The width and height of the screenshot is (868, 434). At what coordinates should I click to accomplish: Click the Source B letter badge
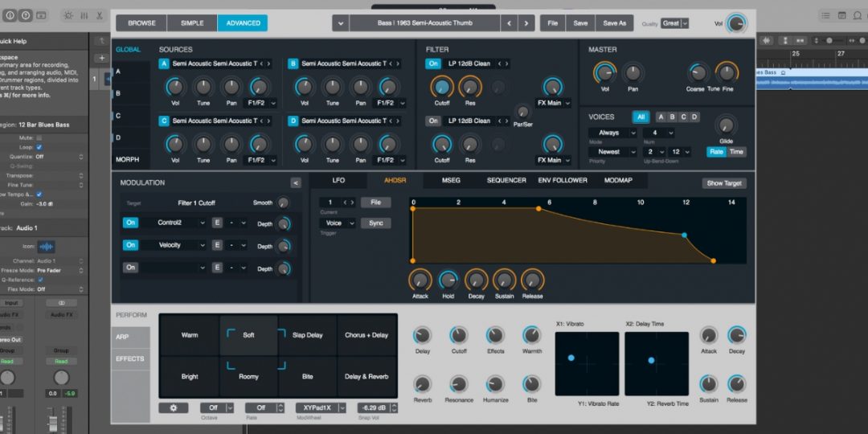click(293, 63)
